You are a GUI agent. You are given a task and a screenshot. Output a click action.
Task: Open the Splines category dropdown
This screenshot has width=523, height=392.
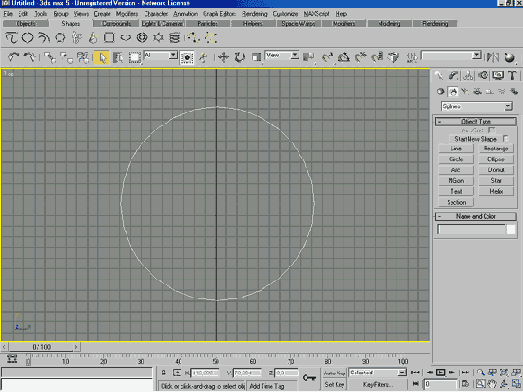point(477,106)
